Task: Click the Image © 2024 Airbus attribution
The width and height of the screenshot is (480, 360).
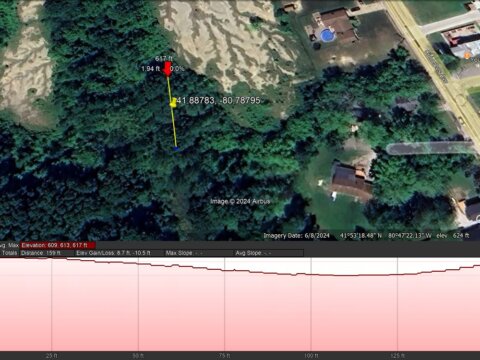Action: point(240,201)
